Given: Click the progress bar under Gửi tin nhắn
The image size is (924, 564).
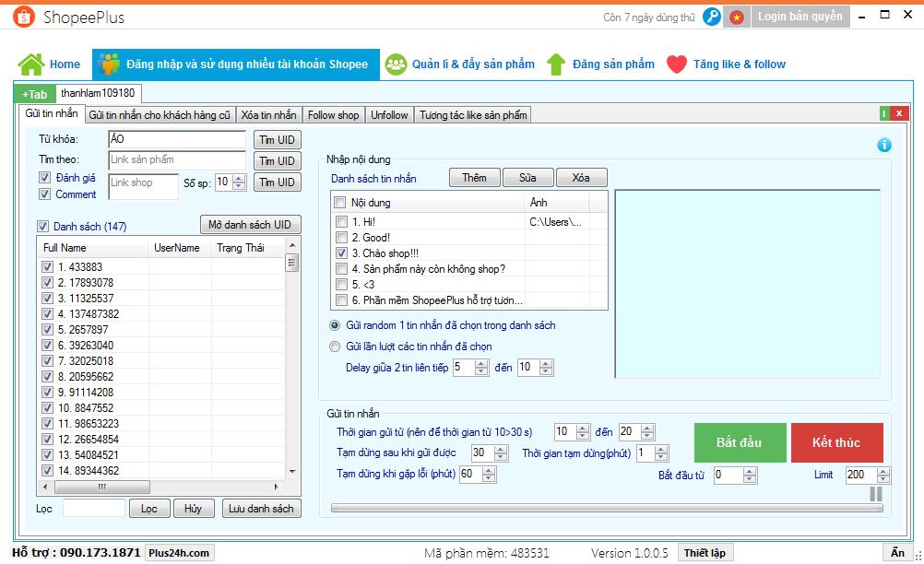Looking at the screenshot, I should pos(599,507).
